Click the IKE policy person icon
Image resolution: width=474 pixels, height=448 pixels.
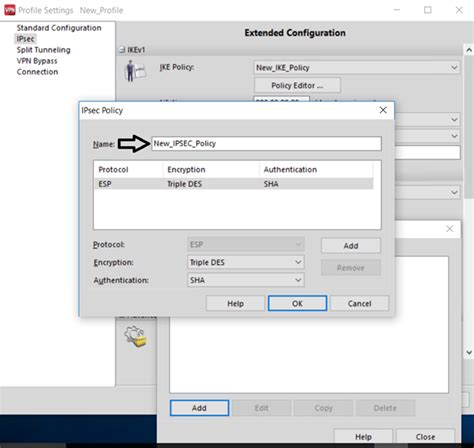pos(135,71)
